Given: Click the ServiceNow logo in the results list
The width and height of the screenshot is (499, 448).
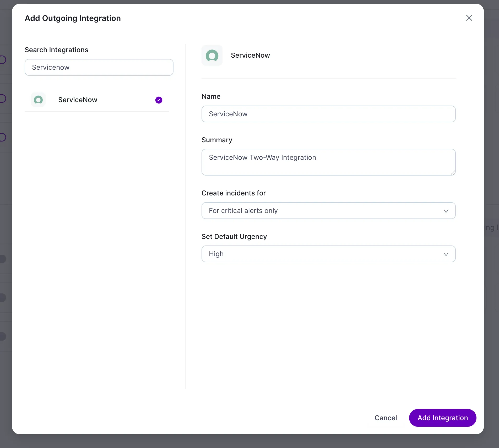Looking at the screenshot, I should click(38, 100).
